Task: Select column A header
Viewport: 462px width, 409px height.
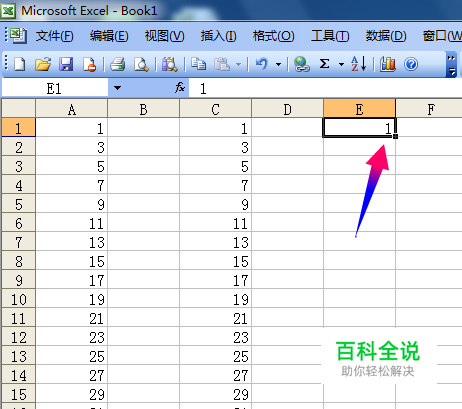Action: click(x=72, y=109)
